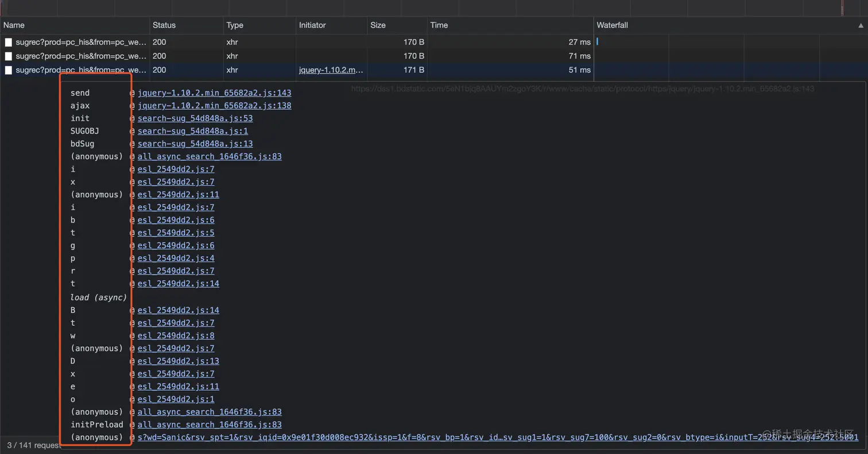This screenshot has height=454, width=868.
Task: Click the file icon of the 51 ms request
Action: pyautogui.click(x=9, y=70)
